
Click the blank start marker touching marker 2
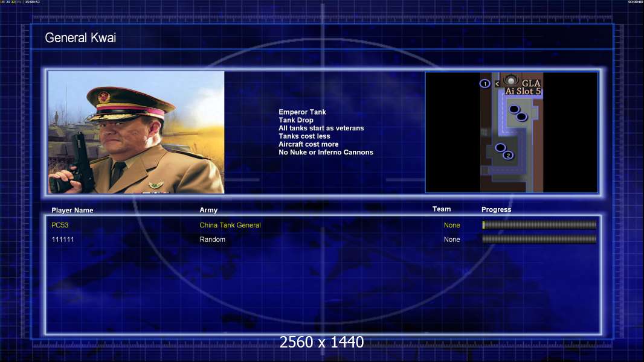500,148
